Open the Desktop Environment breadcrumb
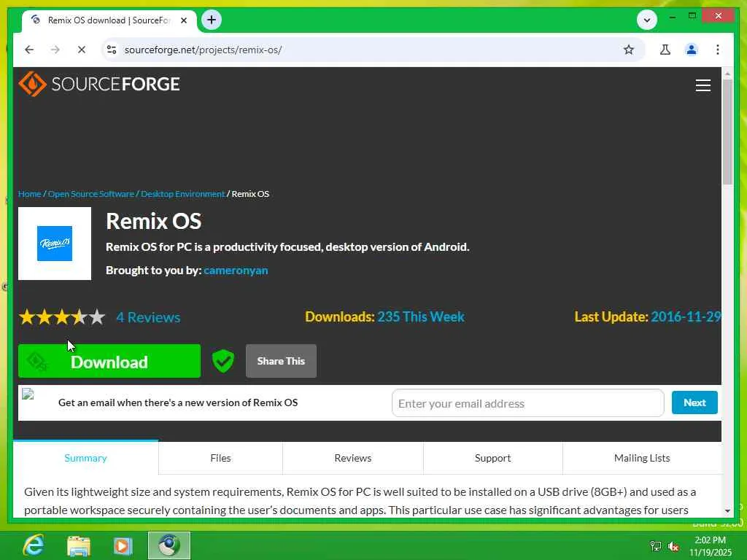This screenshot has width=747, height=560. 183,194
